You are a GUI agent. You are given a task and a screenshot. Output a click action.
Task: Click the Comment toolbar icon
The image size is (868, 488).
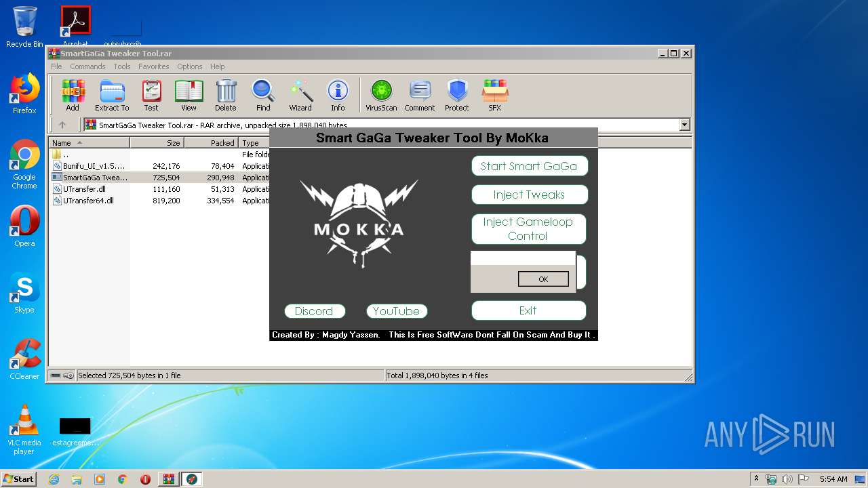[420, 95]
